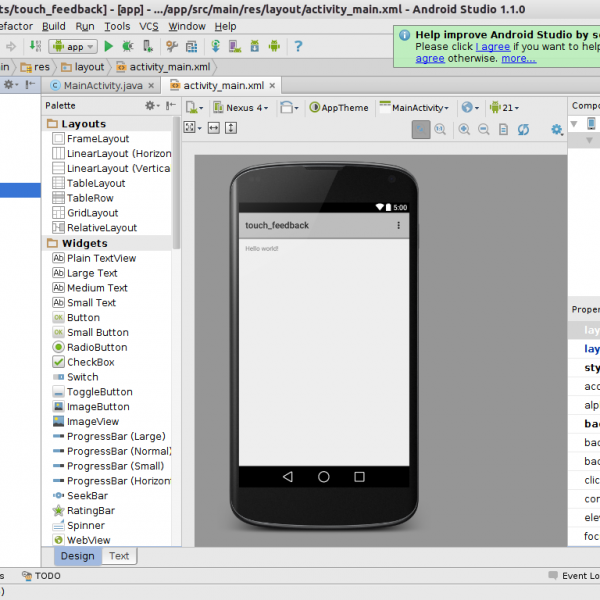600x600 pixels.
Task: Collapse the Component Tree root node
Action: (x=574, y=124)
